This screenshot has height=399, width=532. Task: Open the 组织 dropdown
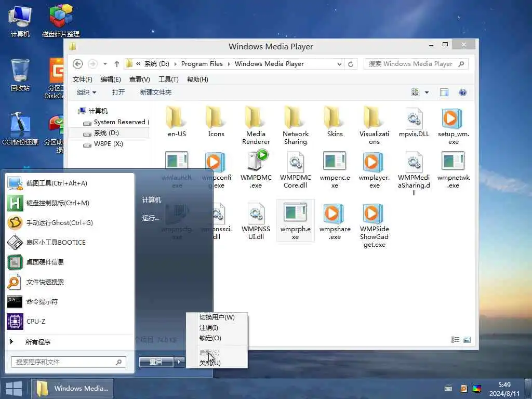coord(86,92)
